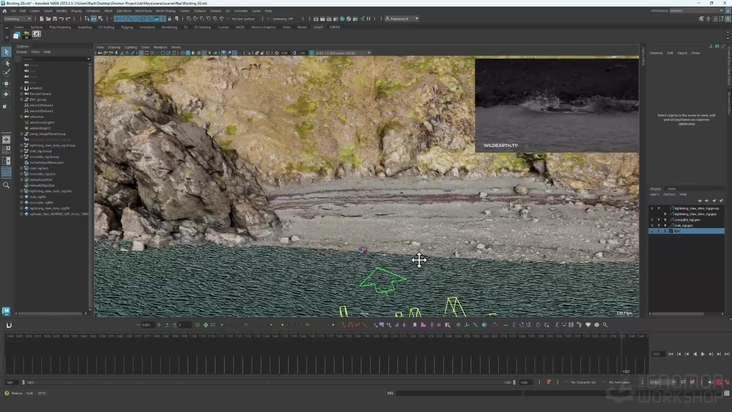Toggle visibility of the bottom selected layer
This screenshot has width=732, height=412.
point(653,231)
